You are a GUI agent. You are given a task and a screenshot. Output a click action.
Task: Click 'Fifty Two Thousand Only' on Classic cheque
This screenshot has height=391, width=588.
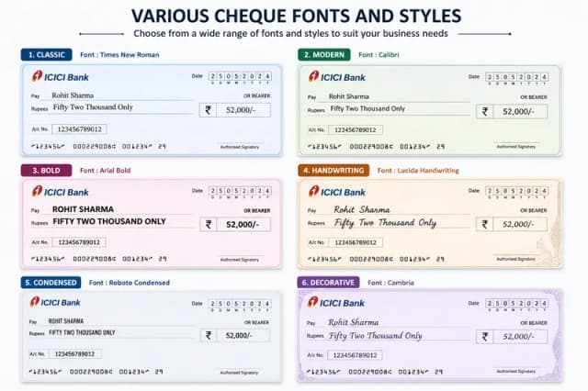pos(93,107)
